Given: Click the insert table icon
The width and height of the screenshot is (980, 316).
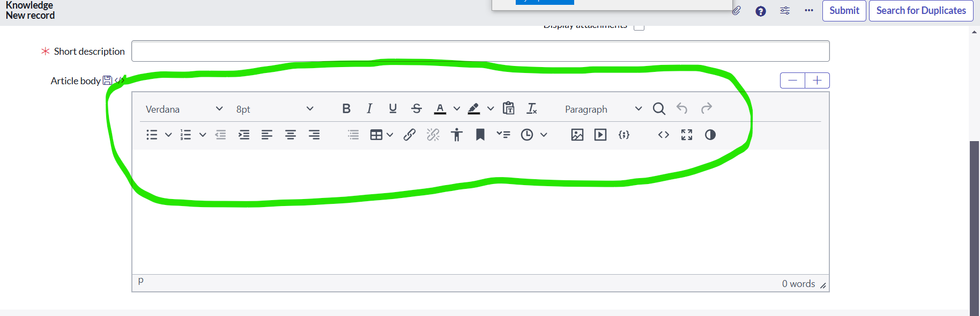Looking at the screenshot, I should pos(376,135).
